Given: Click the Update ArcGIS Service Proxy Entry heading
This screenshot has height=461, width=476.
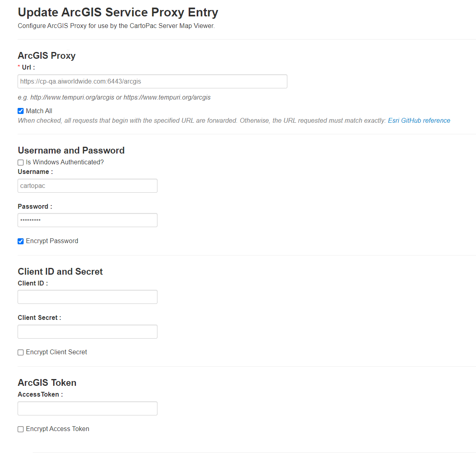Looking at the screenshot, I should tap(118, 12).
